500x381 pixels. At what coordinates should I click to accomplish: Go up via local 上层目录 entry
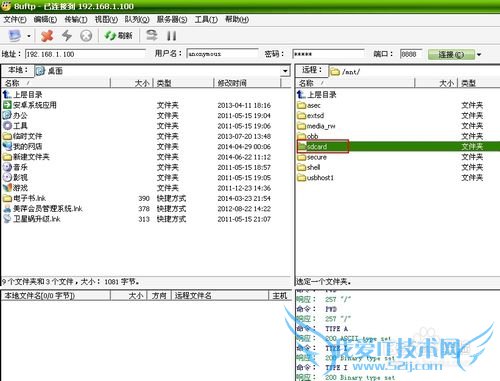tap(23, 95)
